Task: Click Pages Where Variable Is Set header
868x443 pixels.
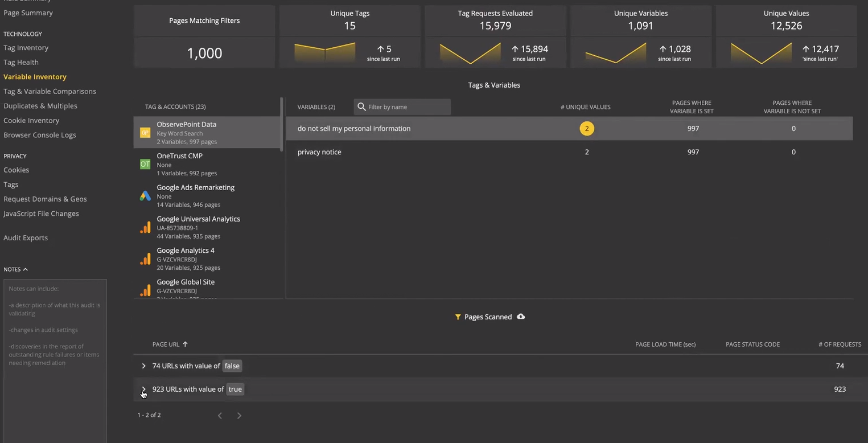Action: tap(692, 107)
